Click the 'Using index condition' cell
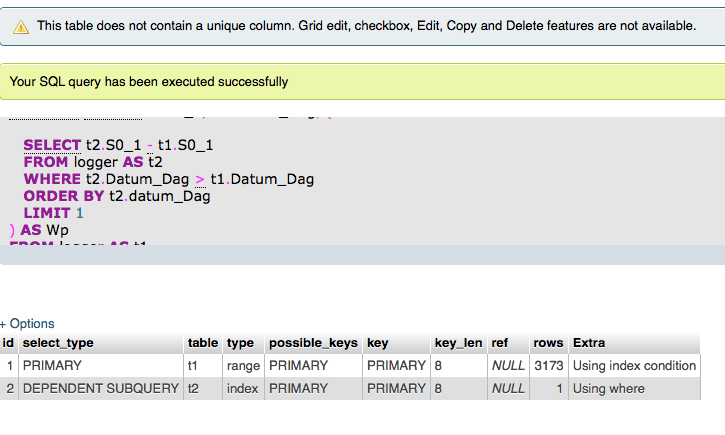 634,366
